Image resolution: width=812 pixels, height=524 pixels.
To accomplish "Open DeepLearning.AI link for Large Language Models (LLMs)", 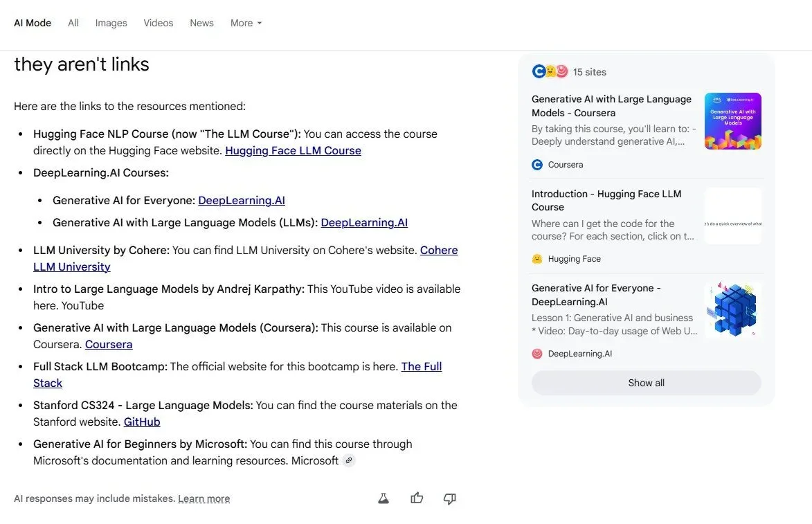I will 364,223.
